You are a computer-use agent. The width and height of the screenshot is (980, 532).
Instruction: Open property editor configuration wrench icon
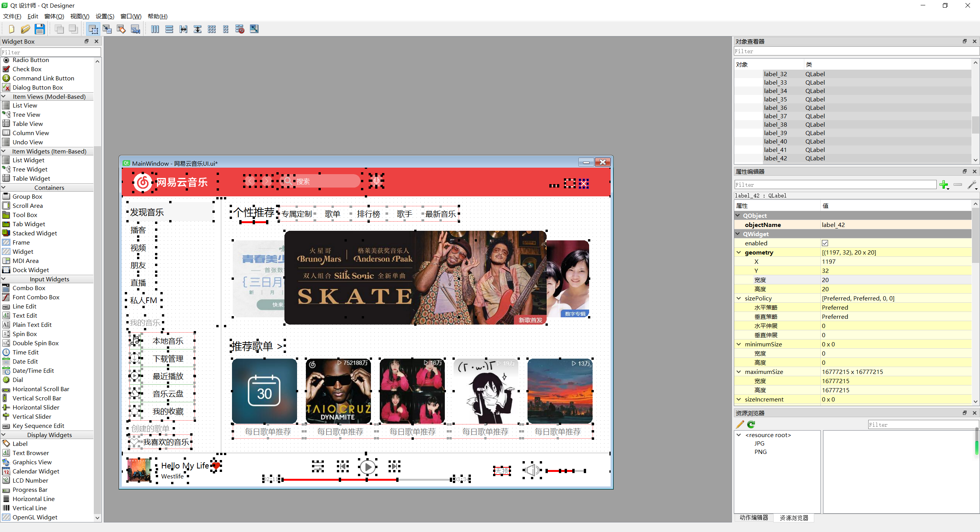(972, 185)
